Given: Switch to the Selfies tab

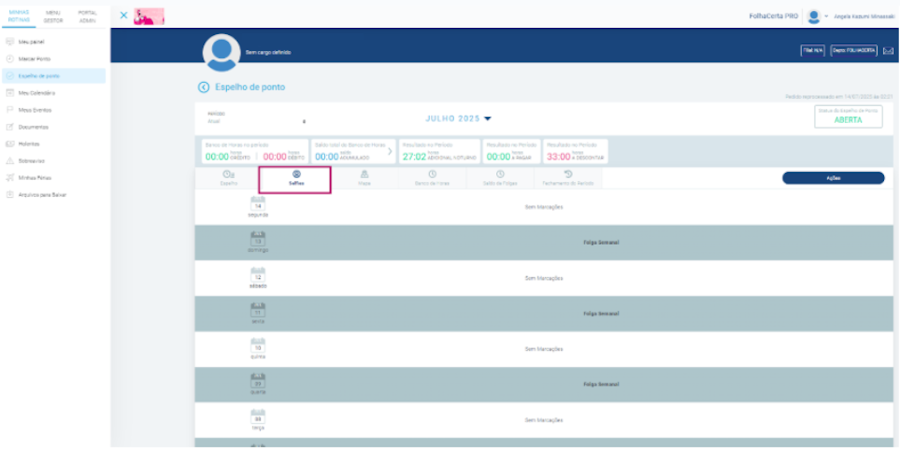Looking at the screenshot, I should (296, 178).
